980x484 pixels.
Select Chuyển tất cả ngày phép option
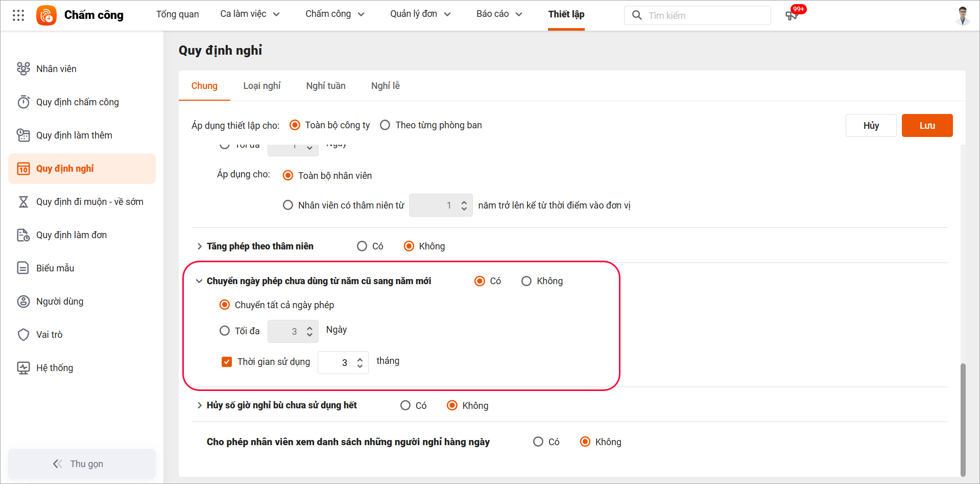pyautogui.click(x=225, y=305)
